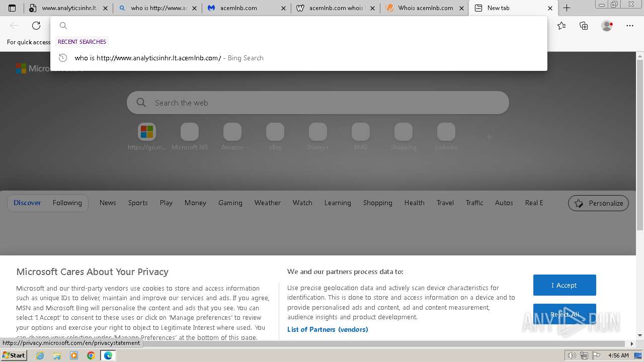This screenshot has height=362, width=644.
Task: Close the Whois acemlnb.com tab
Action: (x=461, y=8)
